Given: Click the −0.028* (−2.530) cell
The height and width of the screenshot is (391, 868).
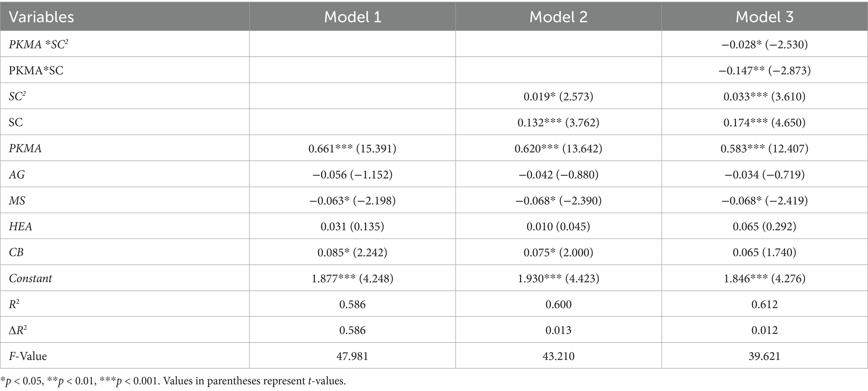Looking at the screenshot, I should tap(764, 44).
